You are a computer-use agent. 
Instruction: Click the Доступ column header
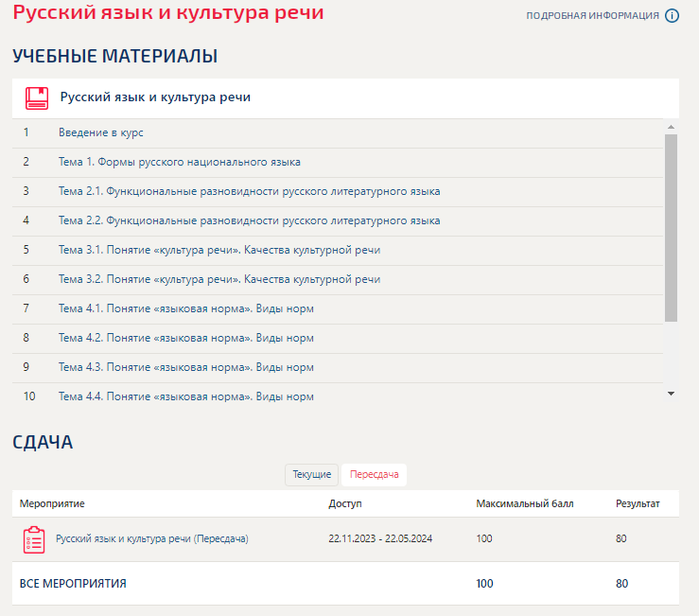point(345,503)
